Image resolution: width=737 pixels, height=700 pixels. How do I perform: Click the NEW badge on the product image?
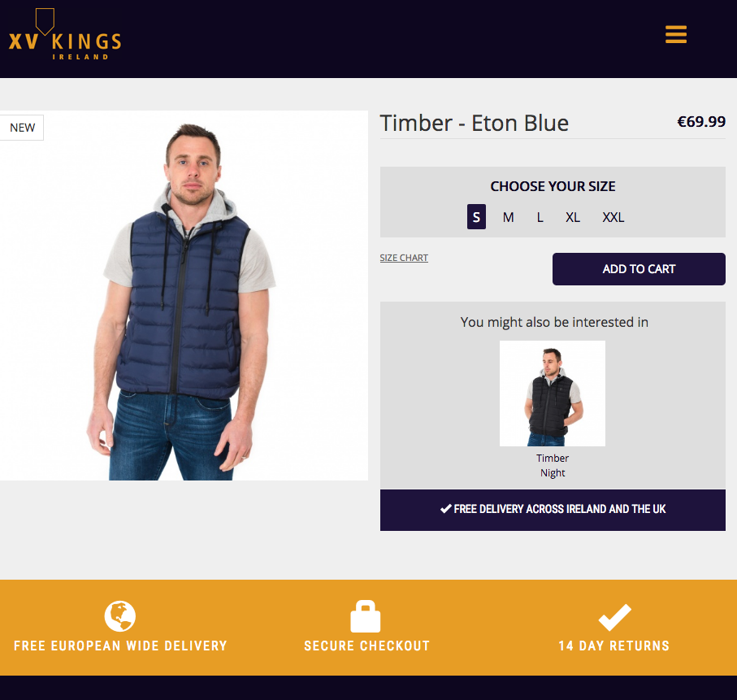point(22,128)
